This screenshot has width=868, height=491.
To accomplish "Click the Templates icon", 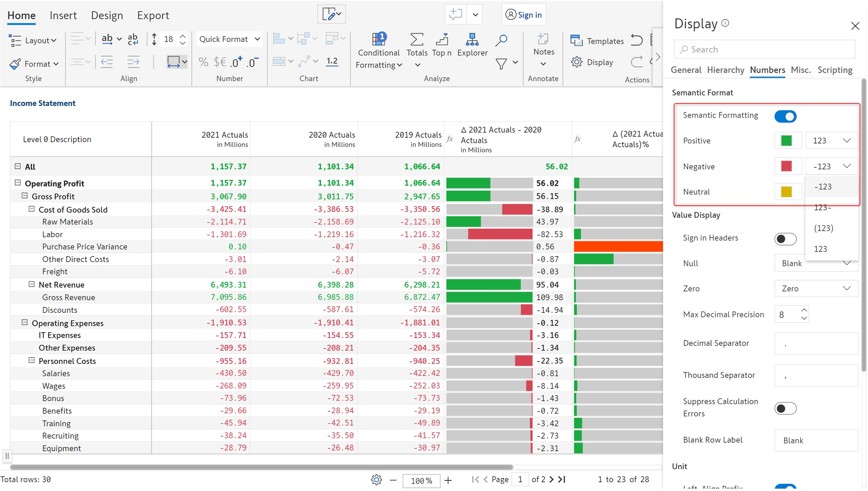I will 576,41.
